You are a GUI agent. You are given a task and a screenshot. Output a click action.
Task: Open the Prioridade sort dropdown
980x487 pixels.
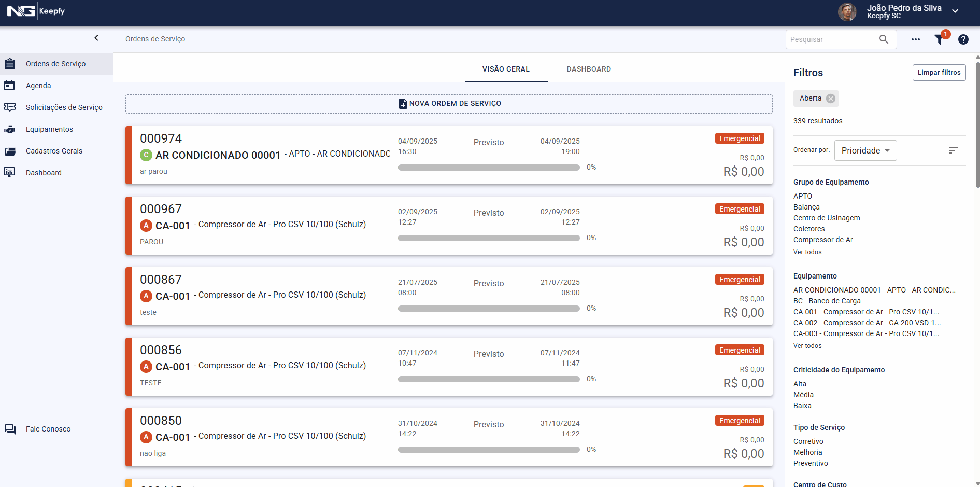[x=865, y=150]
